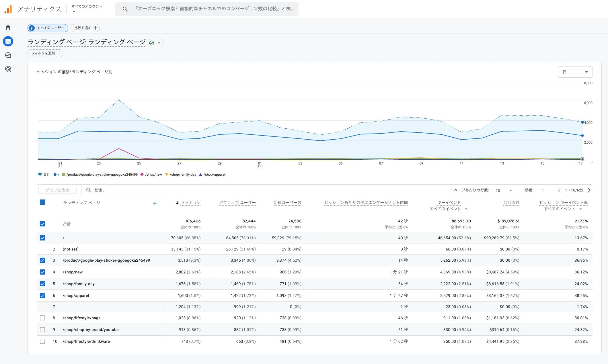Open the Reports icon in sidebar
Viewport: 608px width, 364px height.
(8, 41)
